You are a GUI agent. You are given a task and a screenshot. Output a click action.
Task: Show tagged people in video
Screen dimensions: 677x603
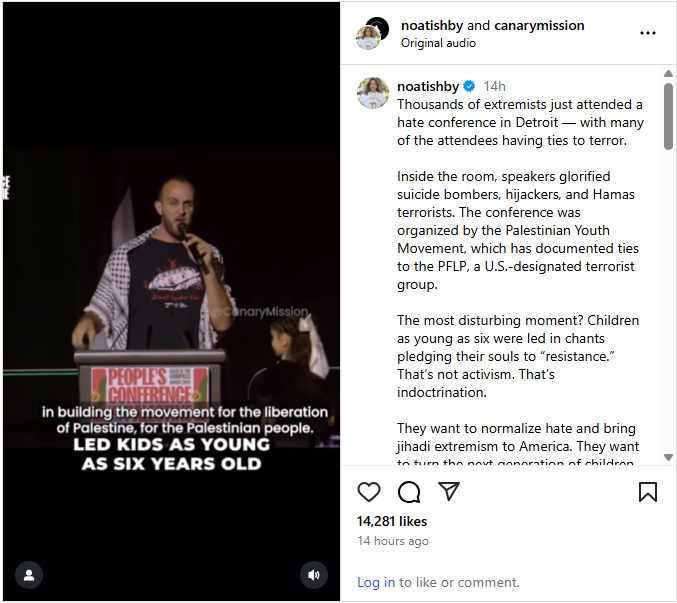coord(29,575)
